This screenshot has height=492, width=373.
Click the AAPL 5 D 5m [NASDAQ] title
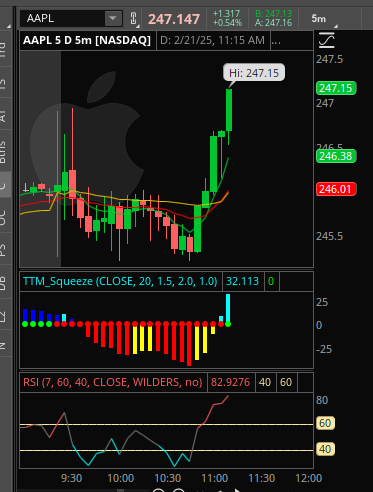[87, 40]
